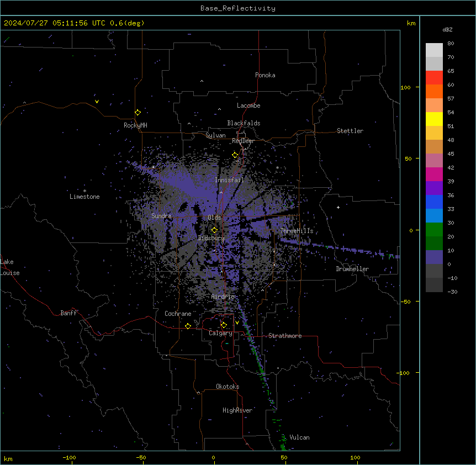Click the Didsbury town label

pos(211,238)
